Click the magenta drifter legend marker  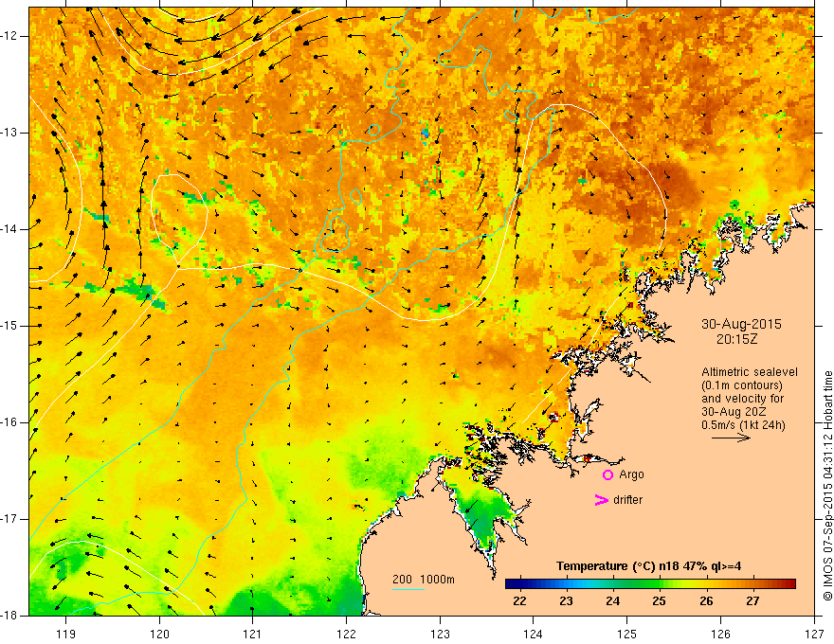point(602,500)
